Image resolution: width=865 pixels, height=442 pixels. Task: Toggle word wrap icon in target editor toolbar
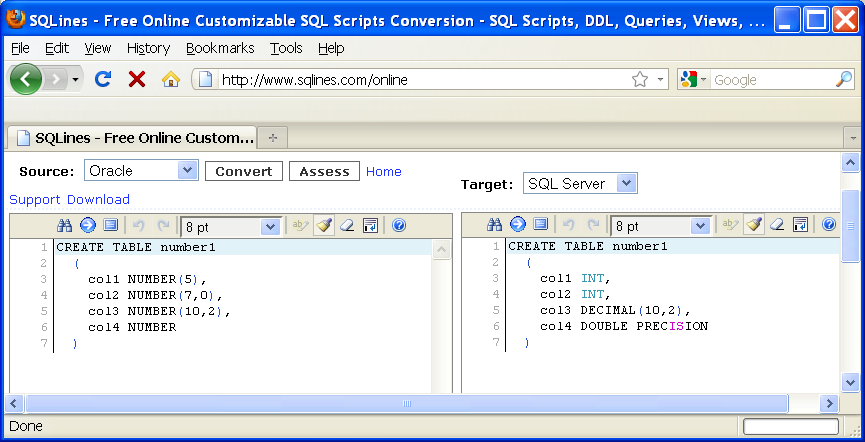point(800,225)
